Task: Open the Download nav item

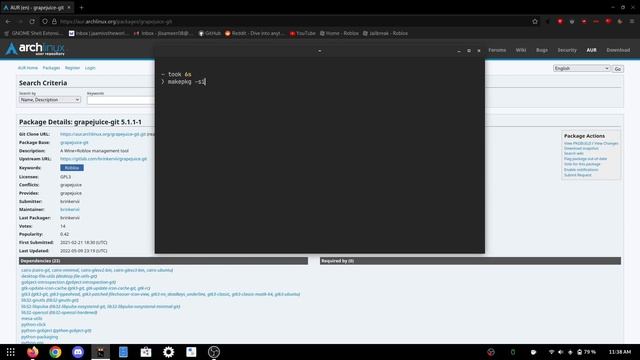Action: coord(618,50)
